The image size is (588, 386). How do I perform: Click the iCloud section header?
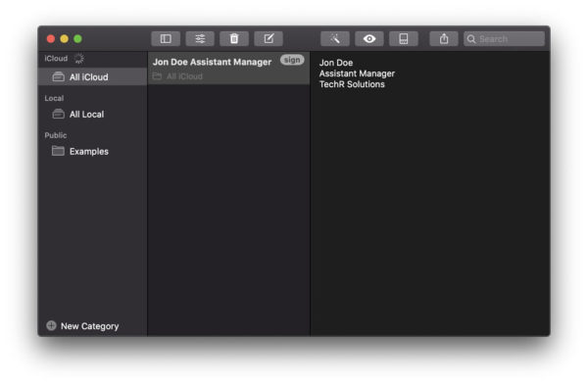point(56,59)
